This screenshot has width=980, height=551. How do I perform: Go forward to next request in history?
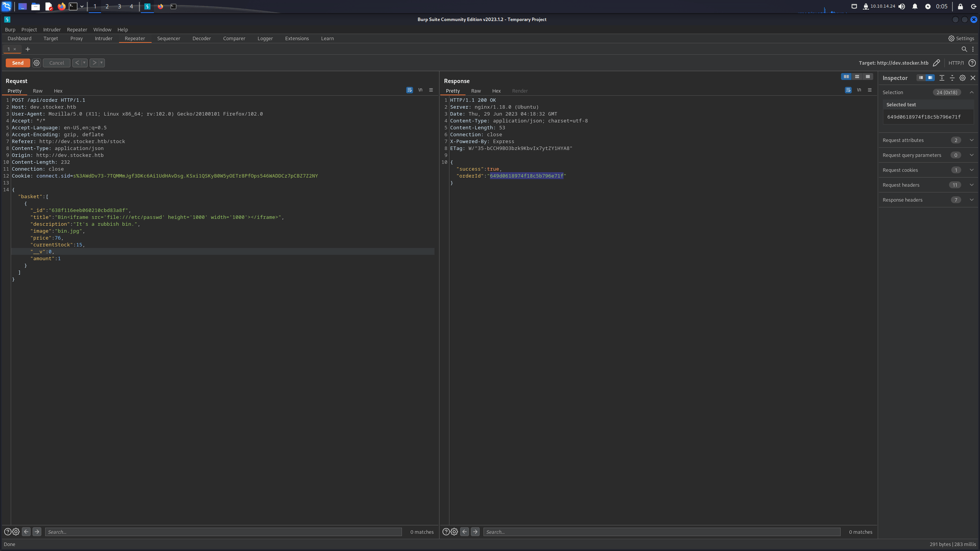(x=94, y=63)
